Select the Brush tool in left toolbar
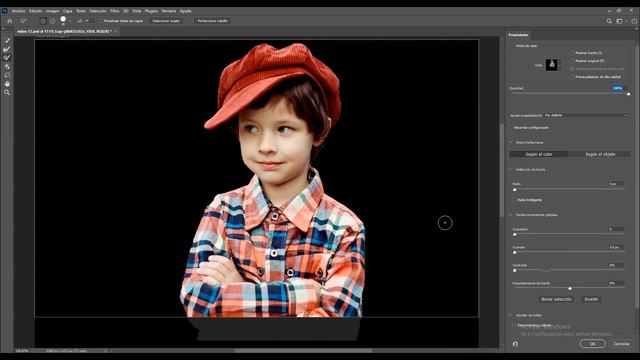The image size is (640, 360). tap(7, 58)
